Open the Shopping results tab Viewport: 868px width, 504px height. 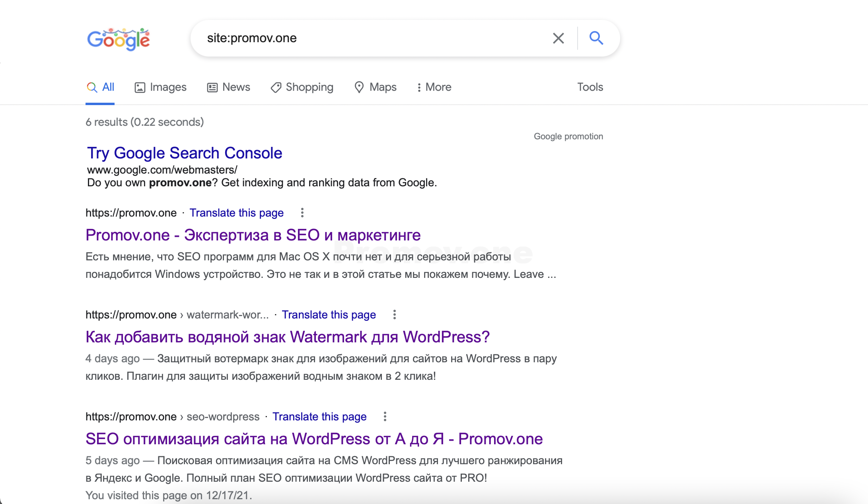tap(302, 87)
